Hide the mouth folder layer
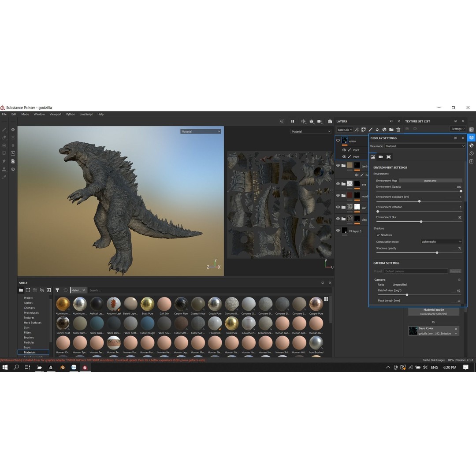Image resolution: width=476 pixels, height=476 pixels. coord(338,196)
